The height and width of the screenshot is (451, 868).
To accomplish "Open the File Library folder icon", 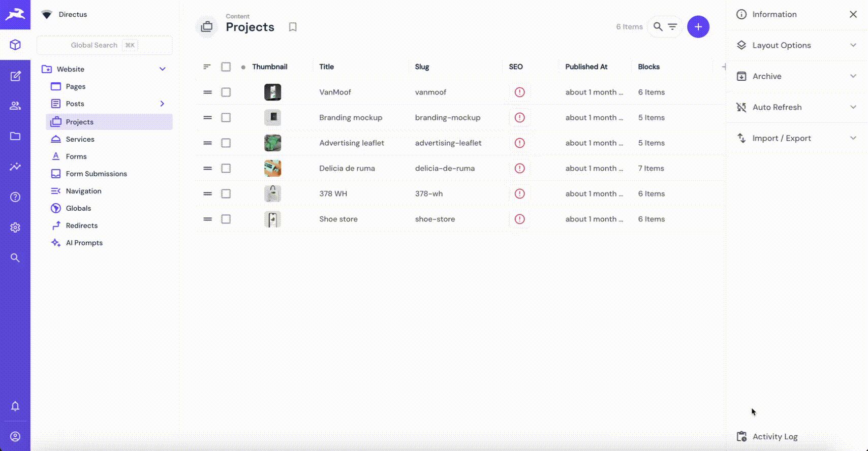I will click(15, 136).
